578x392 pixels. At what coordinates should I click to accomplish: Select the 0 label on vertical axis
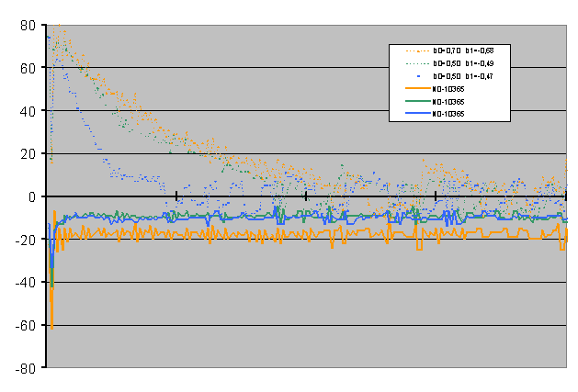tap(31, 196)
